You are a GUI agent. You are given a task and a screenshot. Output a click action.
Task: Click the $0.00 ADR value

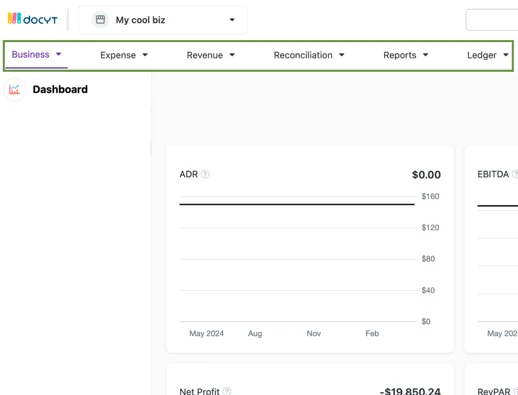tap(426, 175)
